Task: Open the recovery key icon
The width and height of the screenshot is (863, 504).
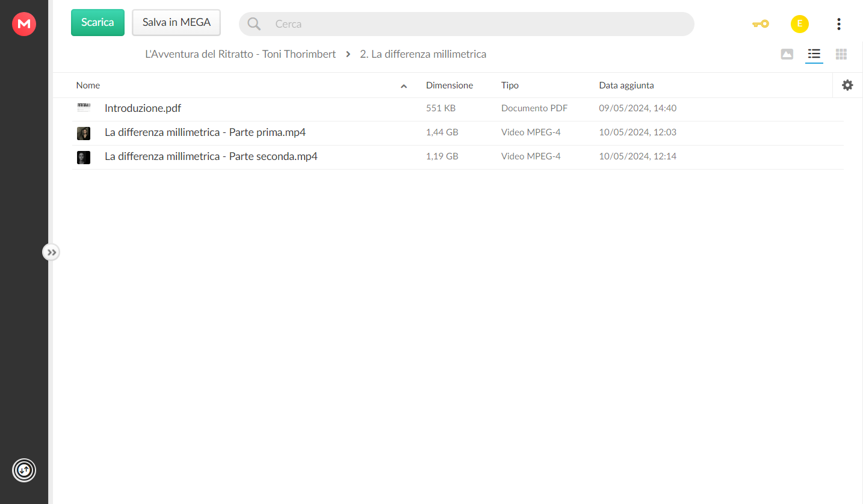Action: click(x=761, y=24)
